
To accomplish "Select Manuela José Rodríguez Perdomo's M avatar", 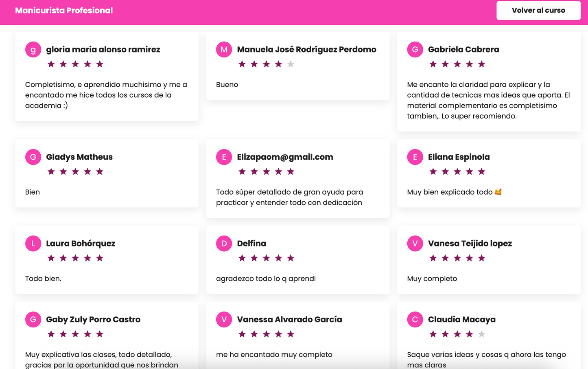I will (224, 50).
